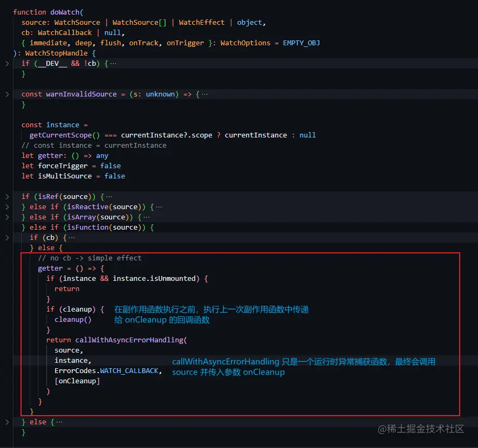Click the function name doWatch
478x448 pixels.
tap(65, 12)
